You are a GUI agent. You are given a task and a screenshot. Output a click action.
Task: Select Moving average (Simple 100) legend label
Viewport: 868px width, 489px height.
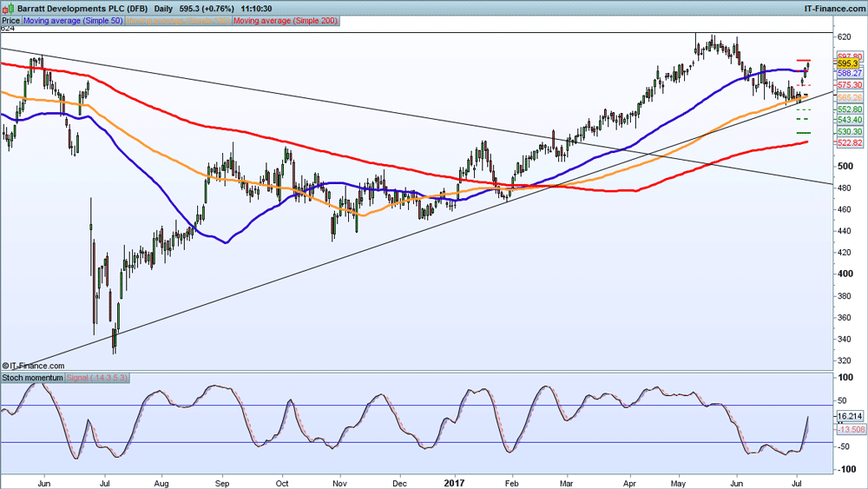(178, 21)
